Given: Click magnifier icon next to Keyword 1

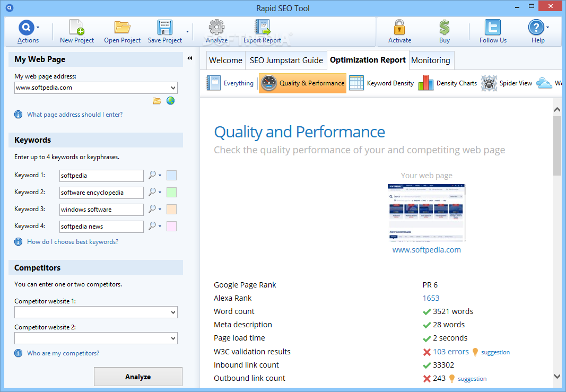Looking at the screenshot, I should [152, 175].
